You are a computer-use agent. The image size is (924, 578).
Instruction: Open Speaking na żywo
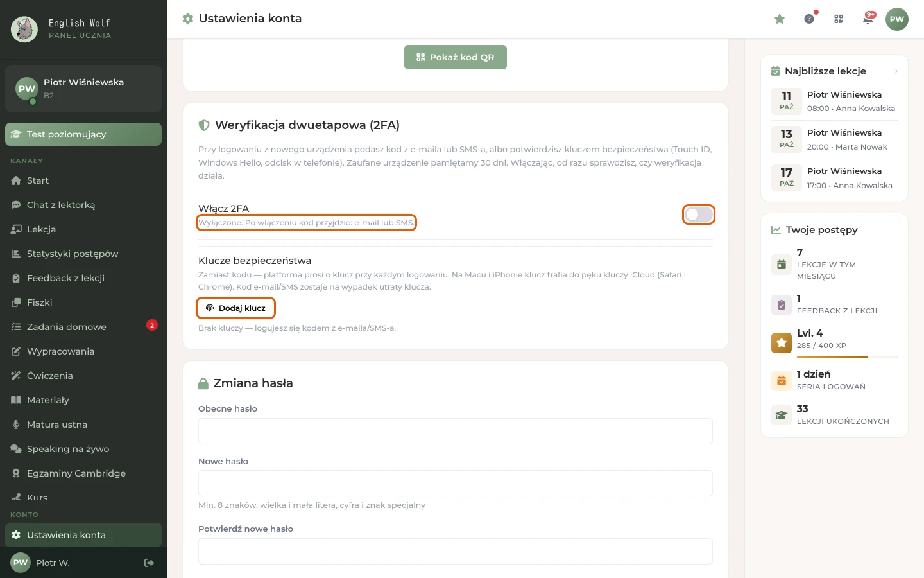83,449
